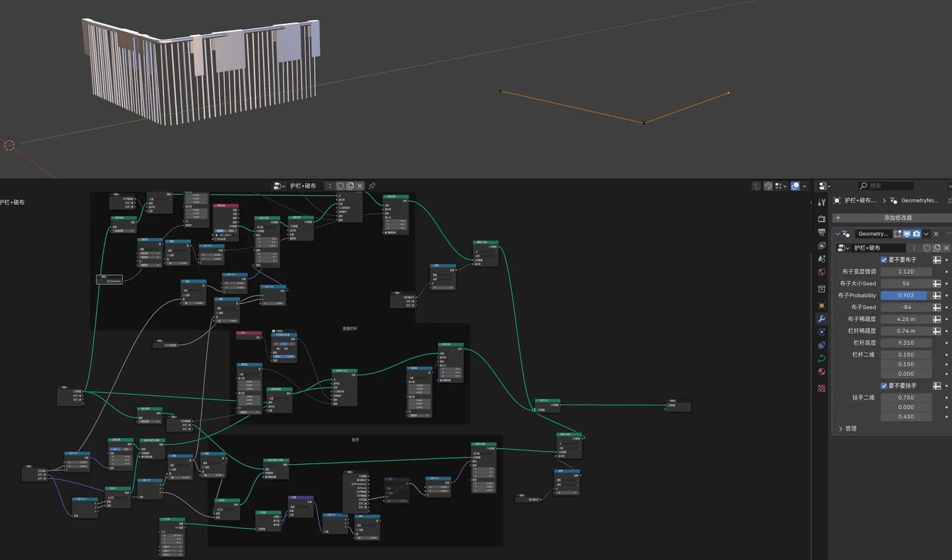Open the Collection properties tab
This screenshot has height=560, width=952.
tap(822, 289)
